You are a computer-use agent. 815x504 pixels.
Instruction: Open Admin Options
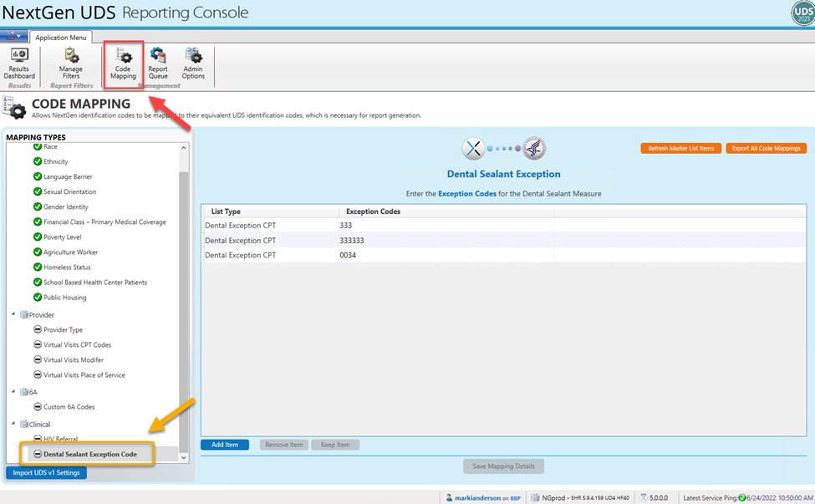193,63
